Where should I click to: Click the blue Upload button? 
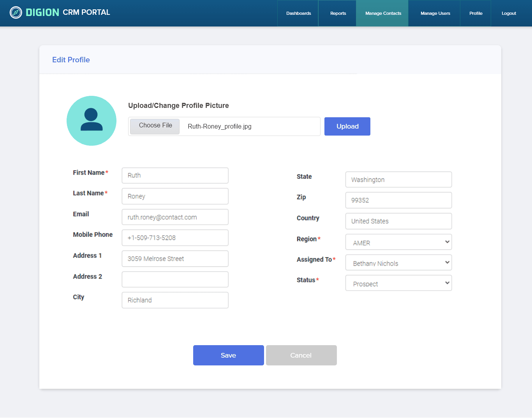click(x=347, y=126)
